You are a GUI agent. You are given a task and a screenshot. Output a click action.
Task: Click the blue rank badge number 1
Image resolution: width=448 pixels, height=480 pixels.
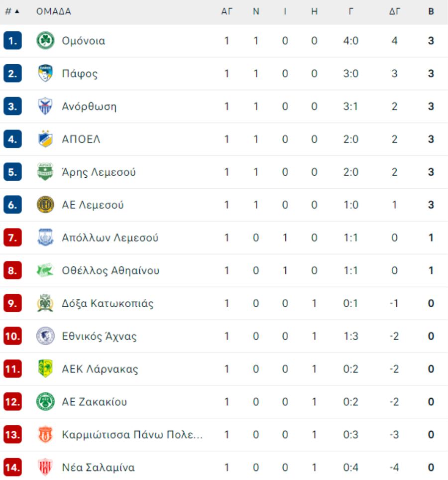coord(12,40)
